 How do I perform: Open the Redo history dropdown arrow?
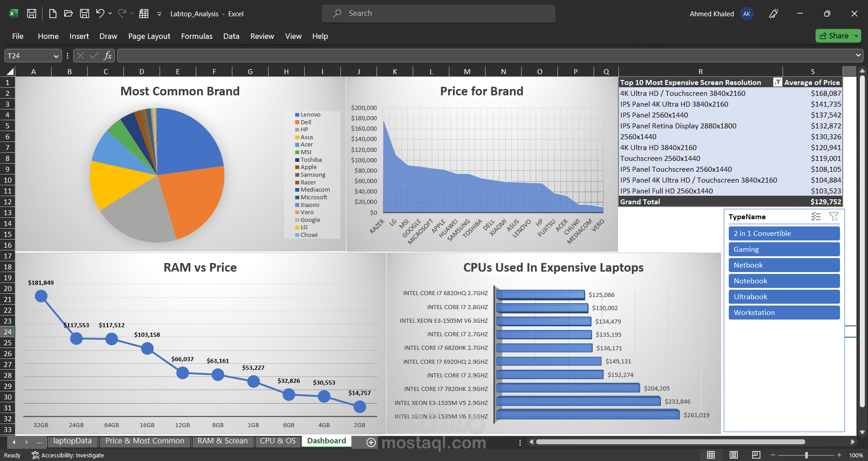pos(132,14)
